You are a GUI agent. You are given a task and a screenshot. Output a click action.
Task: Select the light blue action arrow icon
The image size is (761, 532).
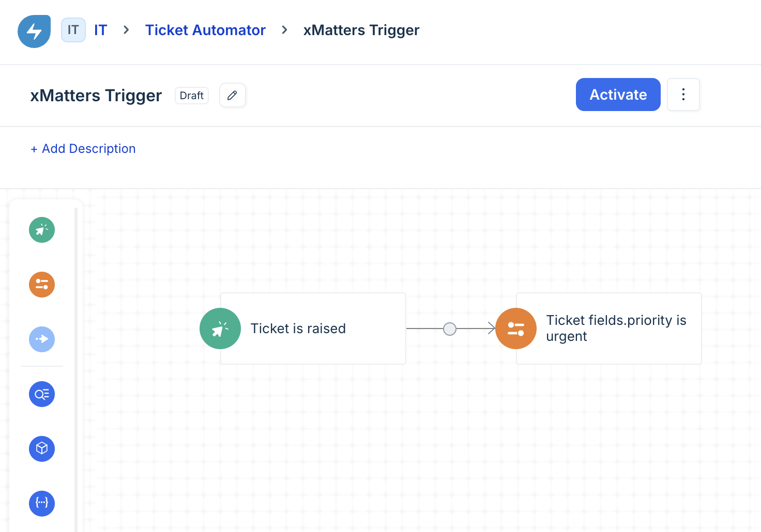42,339
